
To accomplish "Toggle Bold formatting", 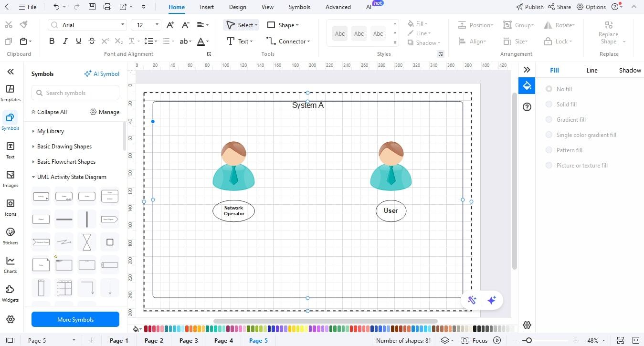I will pyautogui.click(x=52, y=41).
